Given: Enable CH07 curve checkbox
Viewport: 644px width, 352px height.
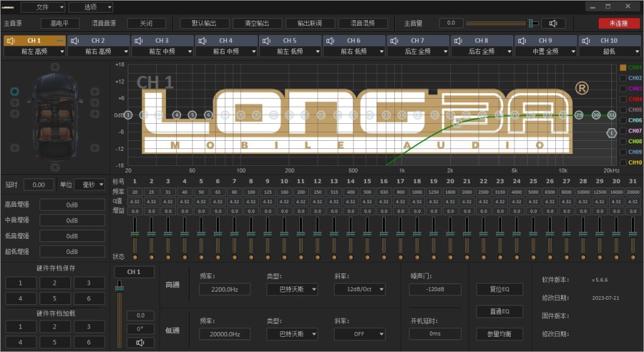Looking at the screenshot, I should point(623,131).
